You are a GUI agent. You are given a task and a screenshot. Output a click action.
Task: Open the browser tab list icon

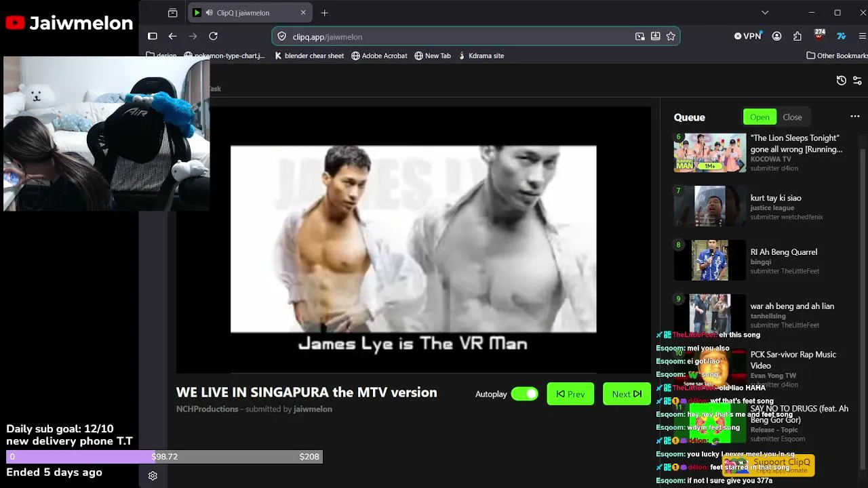pos(173,13)
